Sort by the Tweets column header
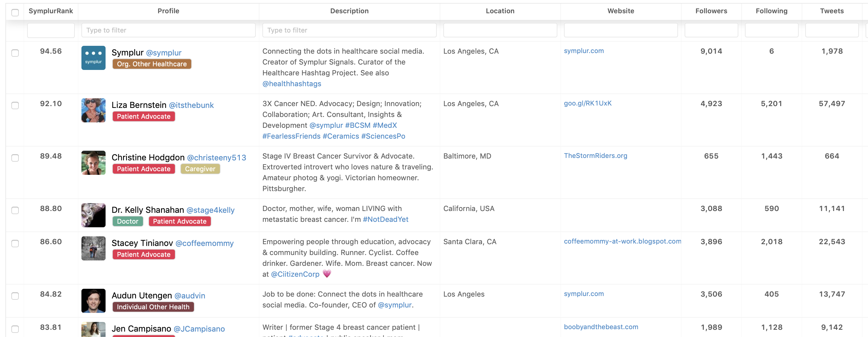868x337 pixels. coord(832,11)
